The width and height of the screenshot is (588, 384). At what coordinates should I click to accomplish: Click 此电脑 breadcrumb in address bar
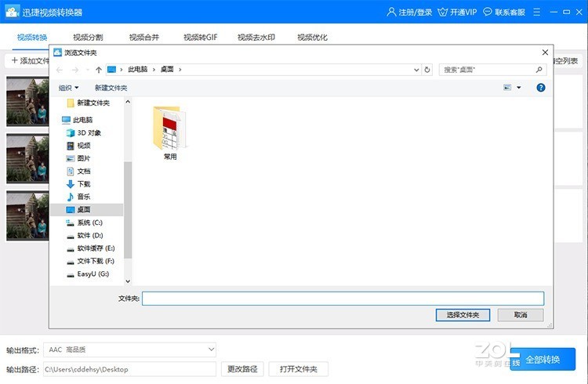pos(138,70)
